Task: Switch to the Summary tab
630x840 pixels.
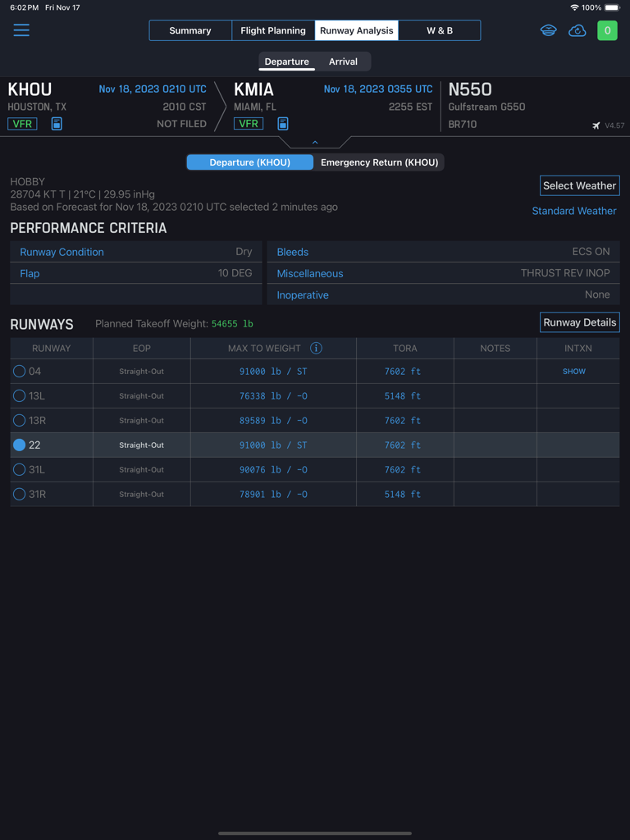Action: (x=190, y=30)
